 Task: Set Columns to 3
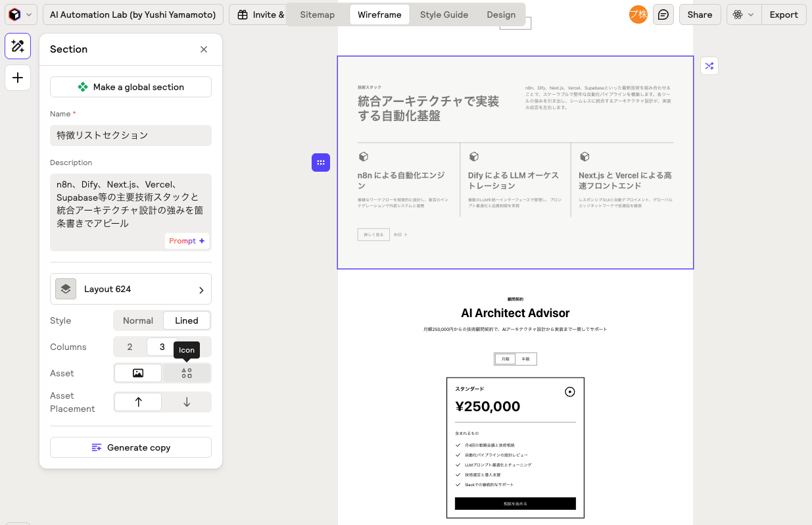pos(162,347)
